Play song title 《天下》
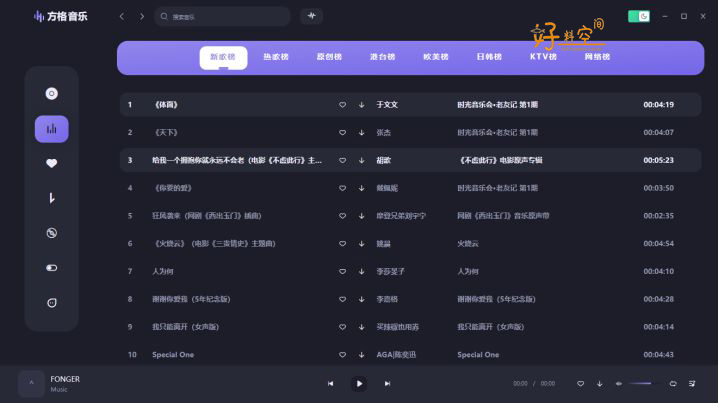 click(x=166, y=133)
